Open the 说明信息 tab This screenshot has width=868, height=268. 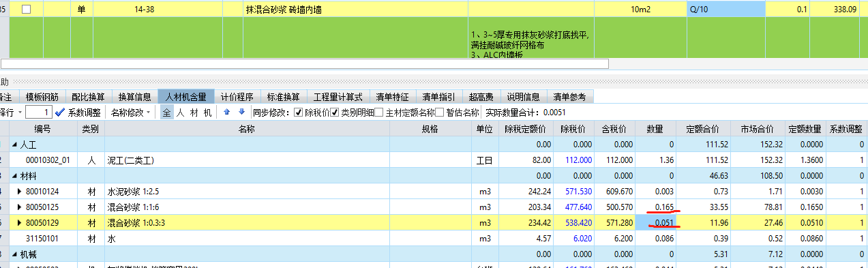pos(524,96)
